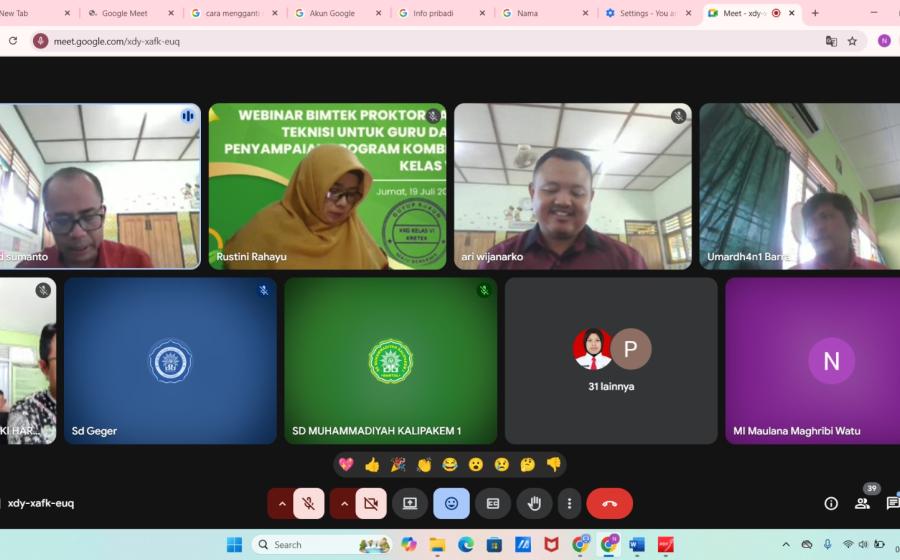Start presenting screen with share button
The width and height of the screenshot is (900, 560).
410,504
